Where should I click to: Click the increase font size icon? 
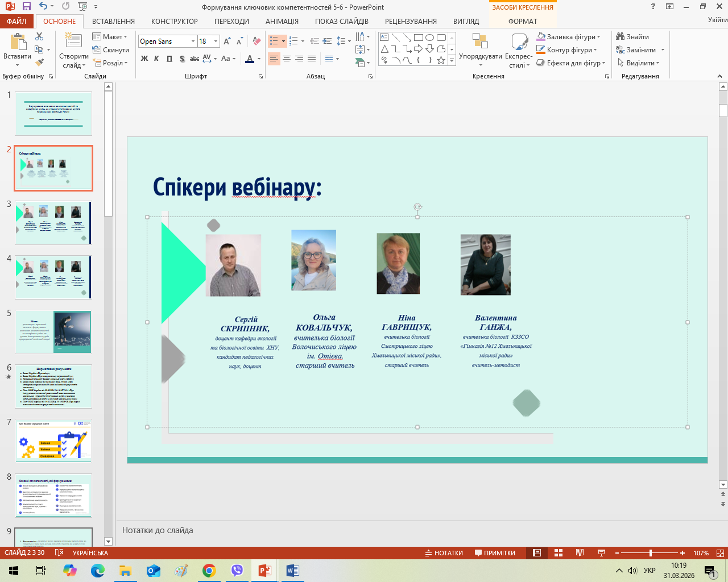pos(227,41)
